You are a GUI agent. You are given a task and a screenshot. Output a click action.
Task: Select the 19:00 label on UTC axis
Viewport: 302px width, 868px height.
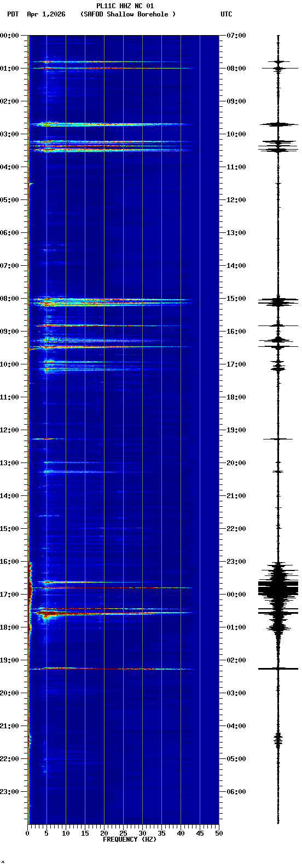(236, 430)
